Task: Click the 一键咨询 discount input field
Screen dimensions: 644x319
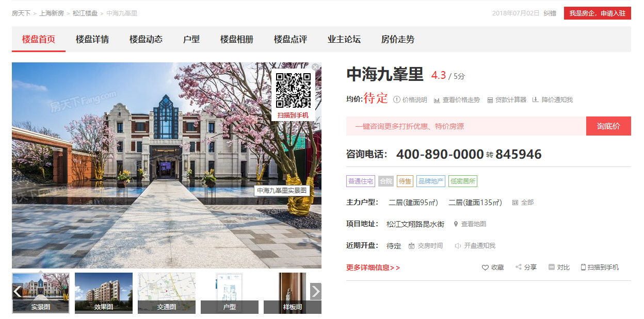Action: 466,126
